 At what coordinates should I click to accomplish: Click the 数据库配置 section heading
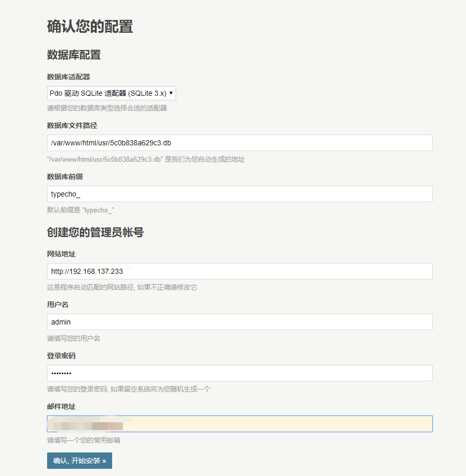click(74, 55)
